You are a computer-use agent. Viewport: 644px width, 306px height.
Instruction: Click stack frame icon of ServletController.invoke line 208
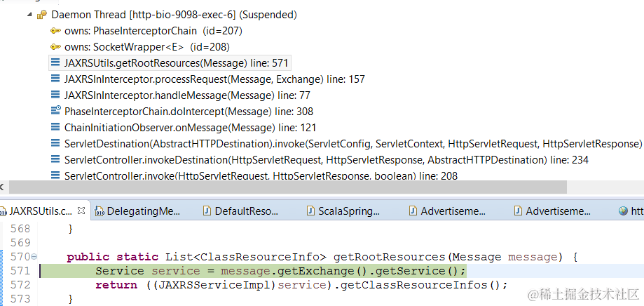coord(55,175)
